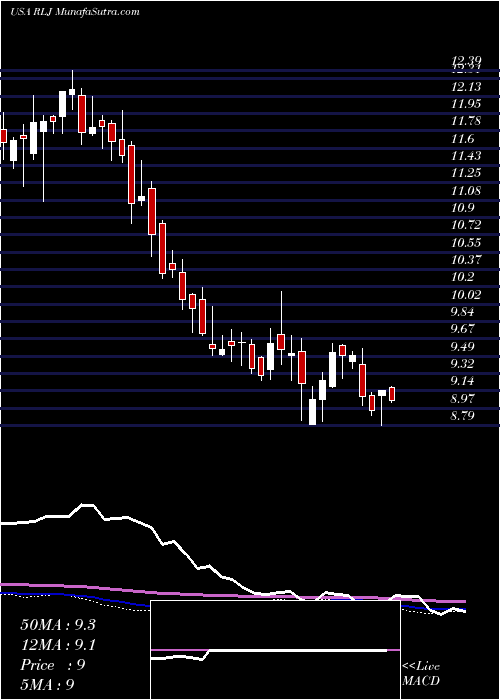
Task: Click the '<<Live MACD' label
Action: [x=421, y=674]
